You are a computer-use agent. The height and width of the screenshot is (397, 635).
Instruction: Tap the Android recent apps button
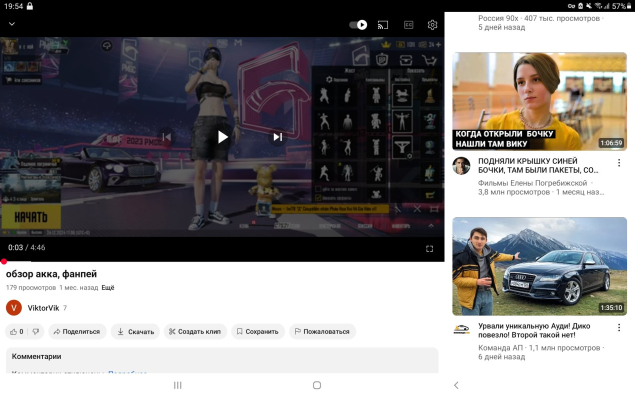(x=177, y=385)
